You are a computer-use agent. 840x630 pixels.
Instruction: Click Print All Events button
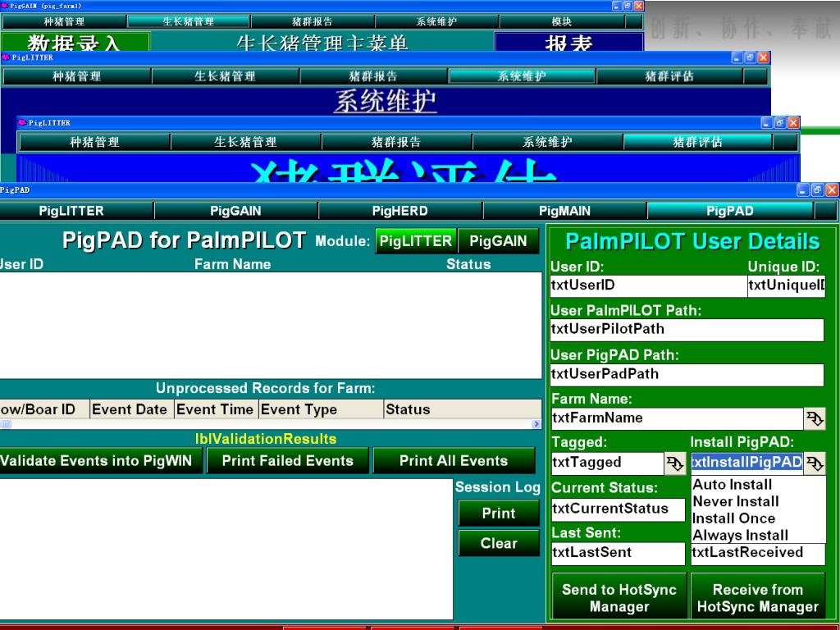[454, 461]
